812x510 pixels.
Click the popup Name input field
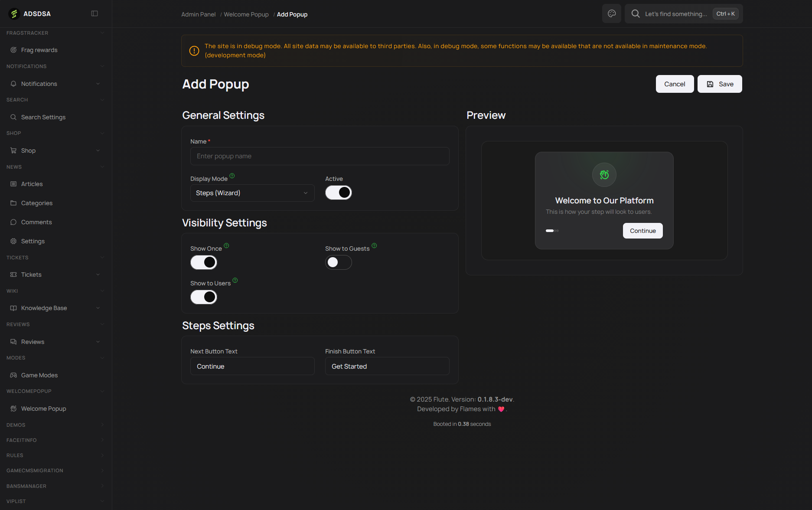320,156
